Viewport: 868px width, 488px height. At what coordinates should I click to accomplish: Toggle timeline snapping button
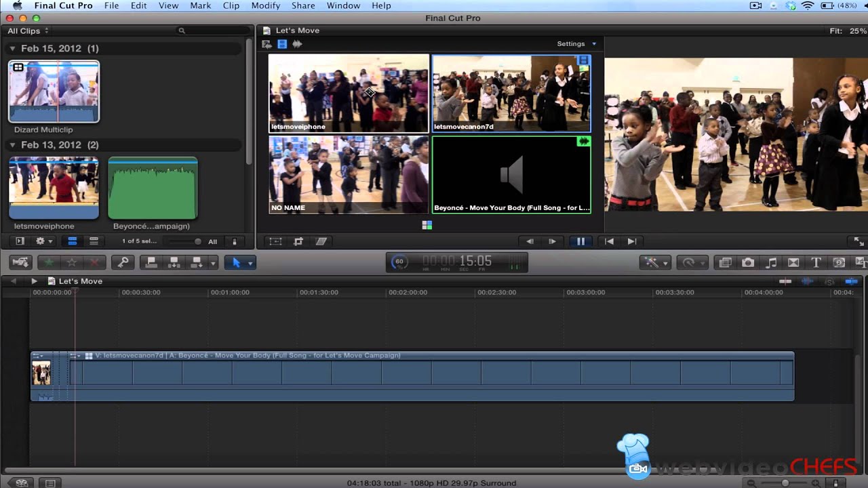[851, 281]
